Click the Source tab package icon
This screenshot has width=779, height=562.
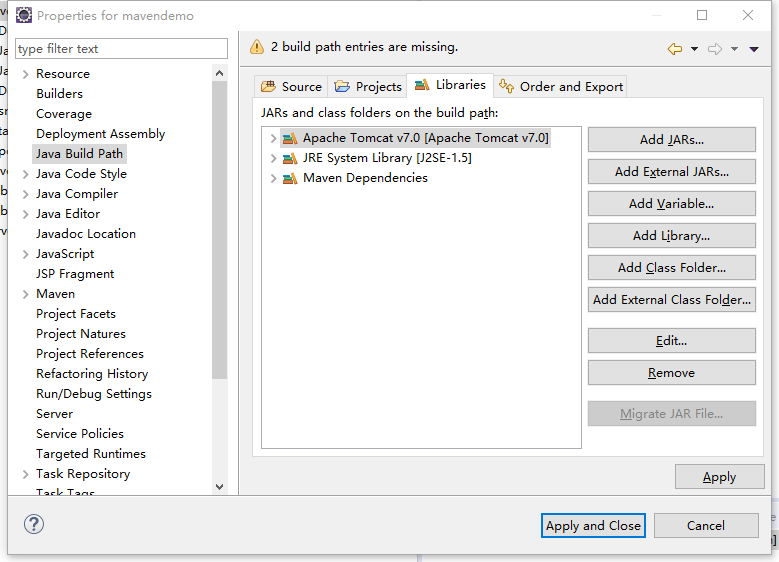point(268,86)
